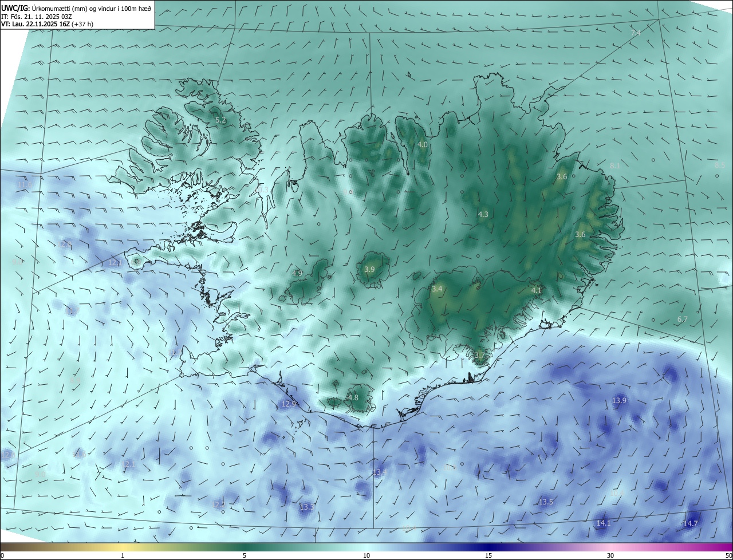Image resolution: width=733 pixels, height=560 pixels.
Task: Click the 6.7 value east of Iceland
Action: 682,319
